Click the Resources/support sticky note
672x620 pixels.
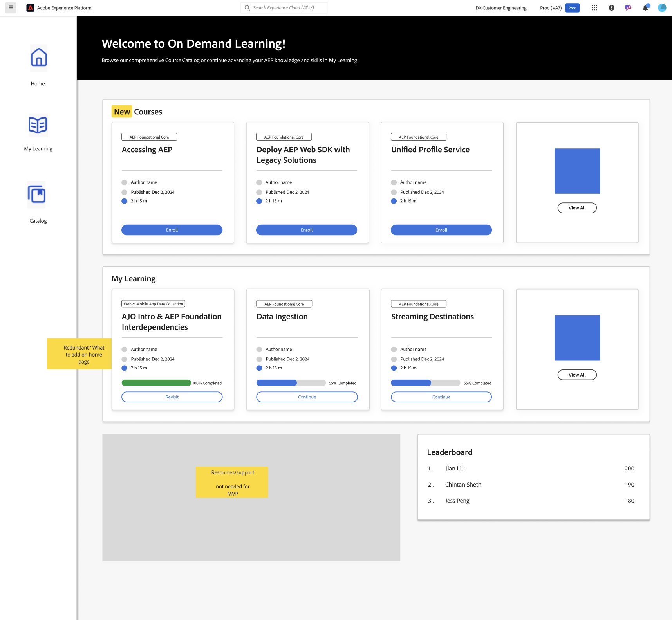(x=232, y=482)
